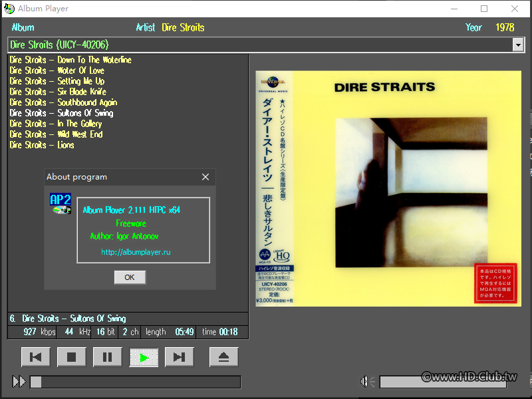Click OK in About program dialog

point(130,277)
